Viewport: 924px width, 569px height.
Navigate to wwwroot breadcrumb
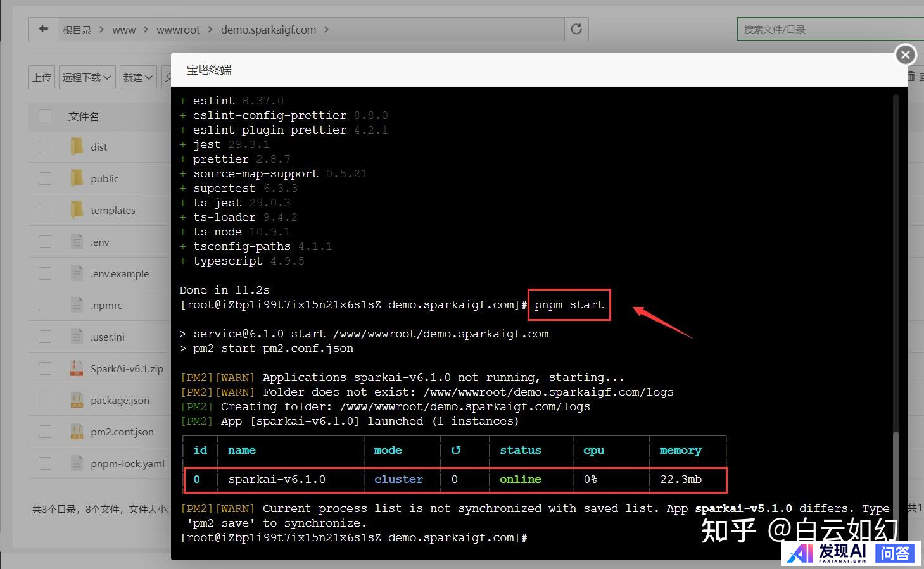click(x=178, y=30)
